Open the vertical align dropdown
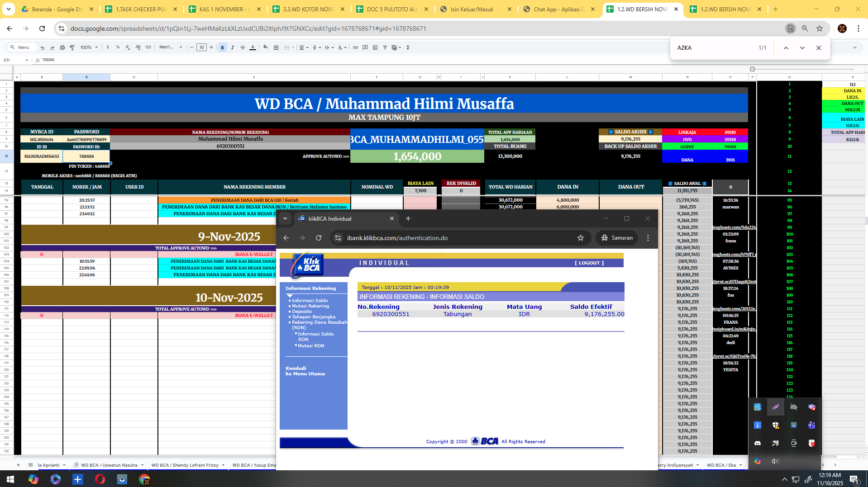The width and height of the screenshot is (868, 487). (x=316, y=47)
